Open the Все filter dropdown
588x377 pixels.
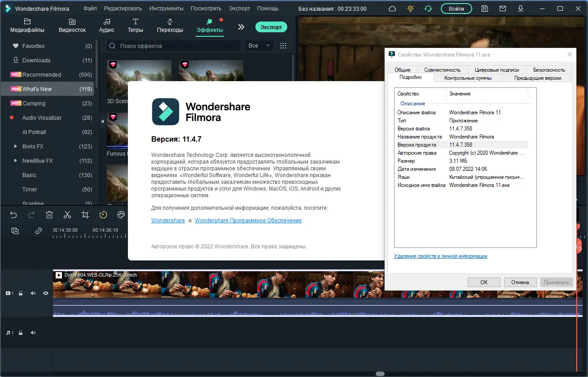click(259, 45)
